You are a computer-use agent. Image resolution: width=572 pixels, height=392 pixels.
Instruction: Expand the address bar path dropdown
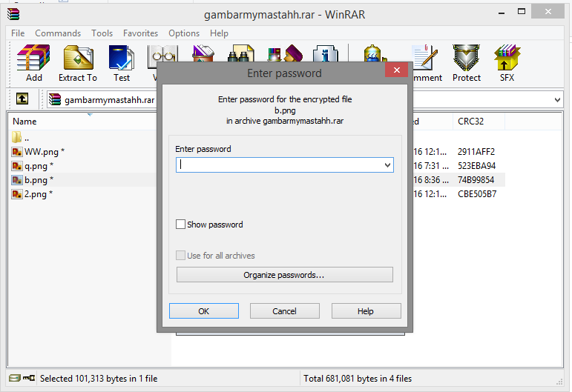tap(557, 99)
